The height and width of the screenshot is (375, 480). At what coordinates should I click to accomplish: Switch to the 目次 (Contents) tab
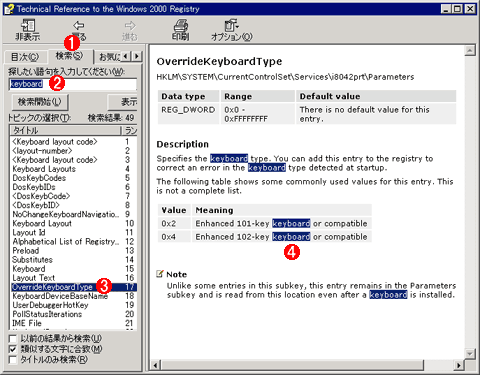(25, 57)
